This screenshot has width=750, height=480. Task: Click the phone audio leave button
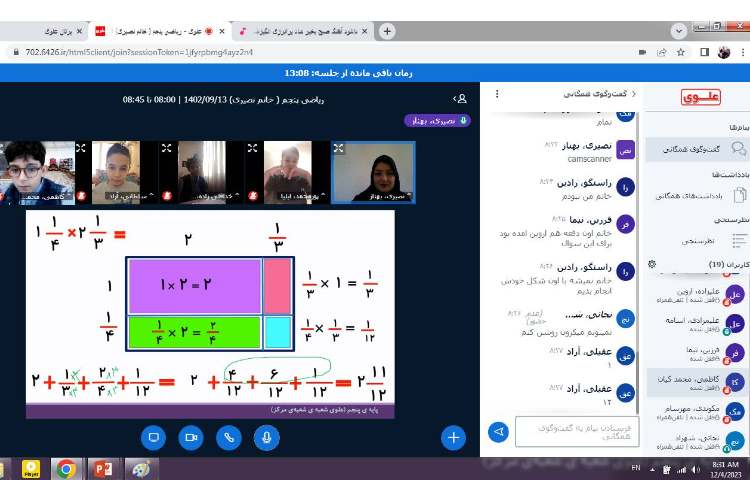click(229, 437)
